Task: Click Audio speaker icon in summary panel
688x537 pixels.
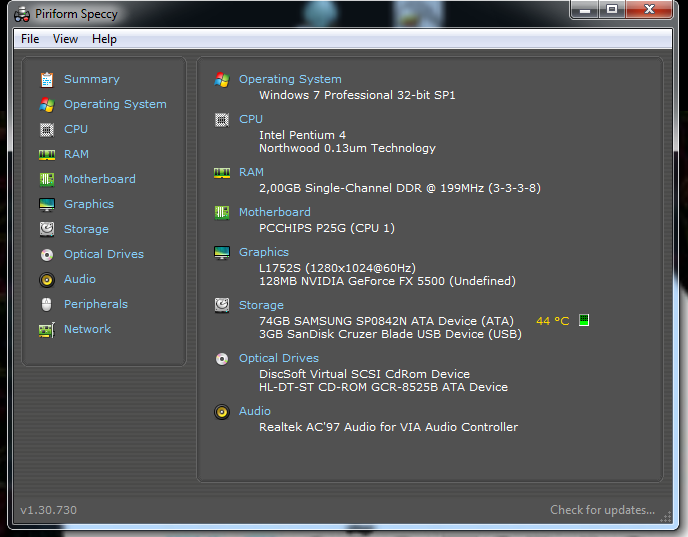Action: [x=222, y=412]
